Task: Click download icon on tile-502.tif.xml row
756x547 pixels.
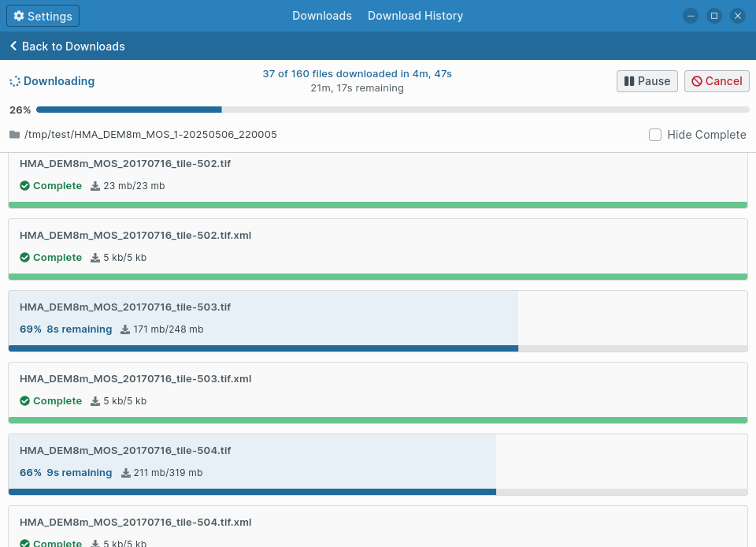Action: [x=95, y=258]
